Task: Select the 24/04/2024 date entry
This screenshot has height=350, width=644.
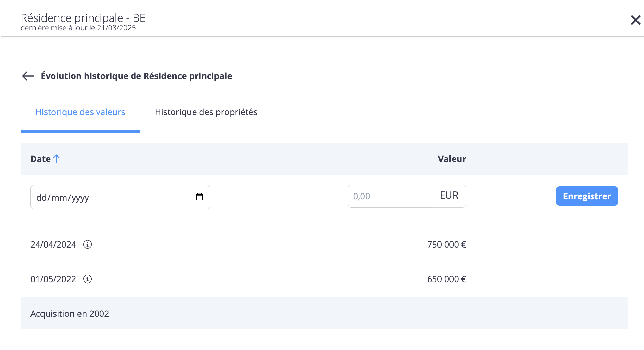Action: coord(53,245)
